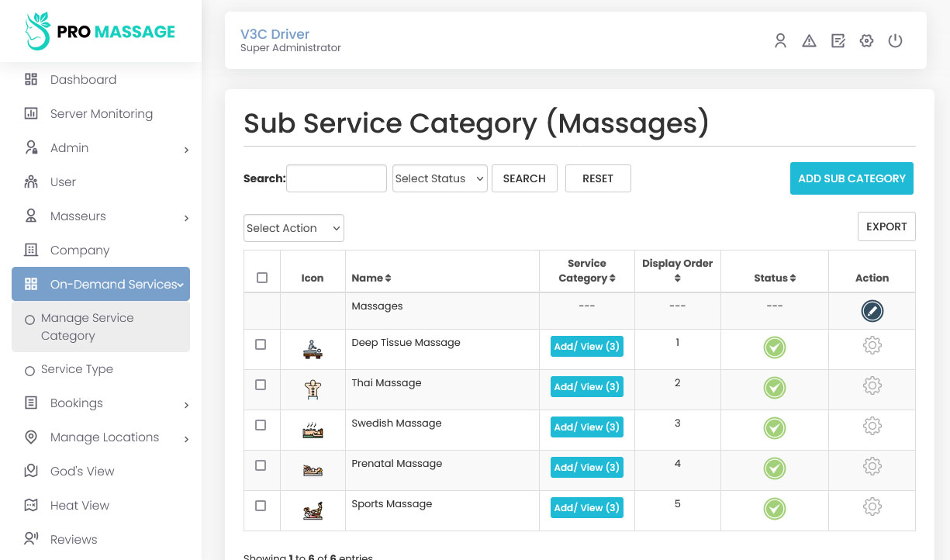Toggle active status of Swedish Massage
This screenshot has width=950, height=560.
click(x=774, y=428)
